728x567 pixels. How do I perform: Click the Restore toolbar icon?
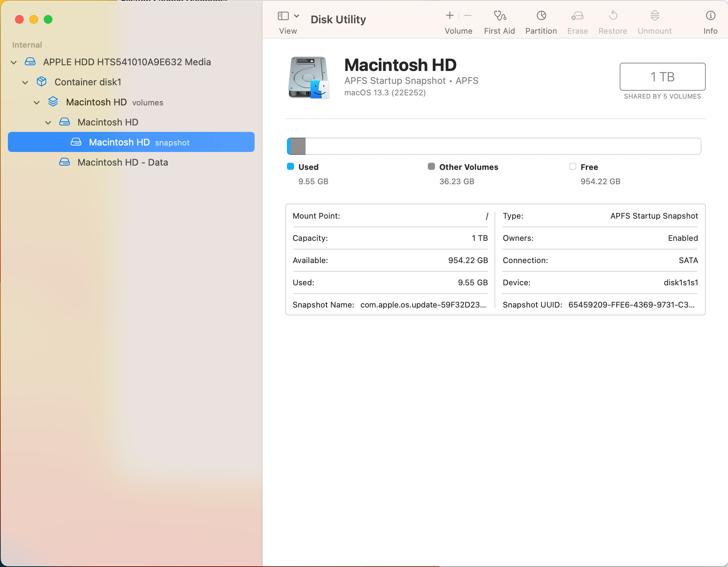pos(613,15)
